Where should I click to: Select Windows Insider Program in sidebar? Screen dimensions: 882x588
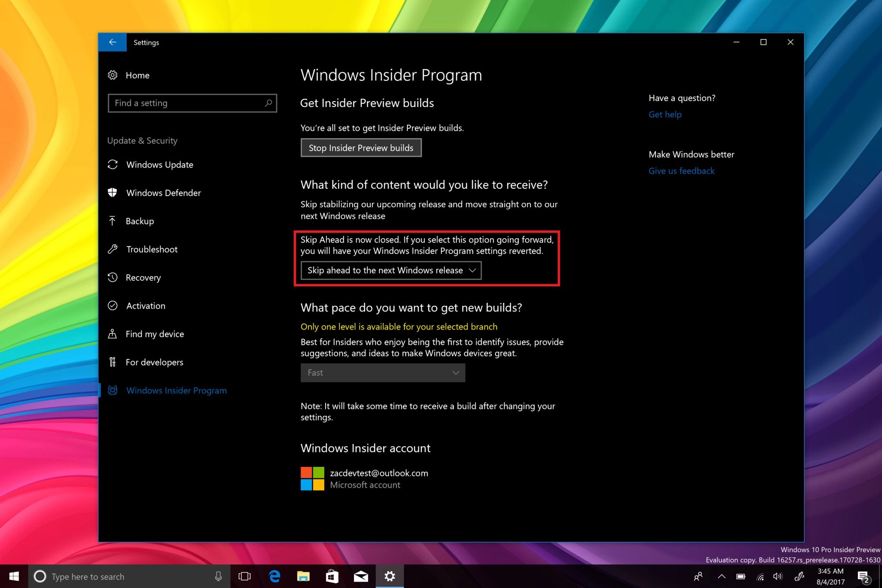click(176, 390)
